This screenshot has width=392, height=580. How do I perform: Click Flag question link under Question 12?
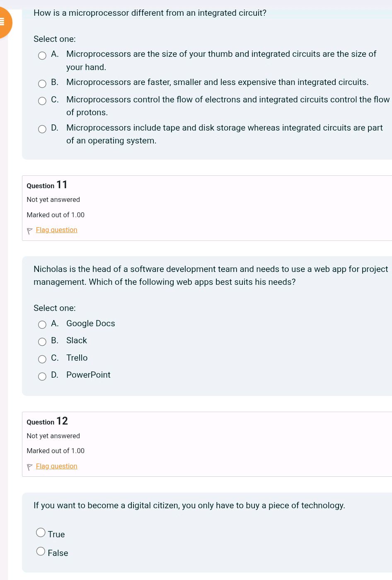[57, 466]
